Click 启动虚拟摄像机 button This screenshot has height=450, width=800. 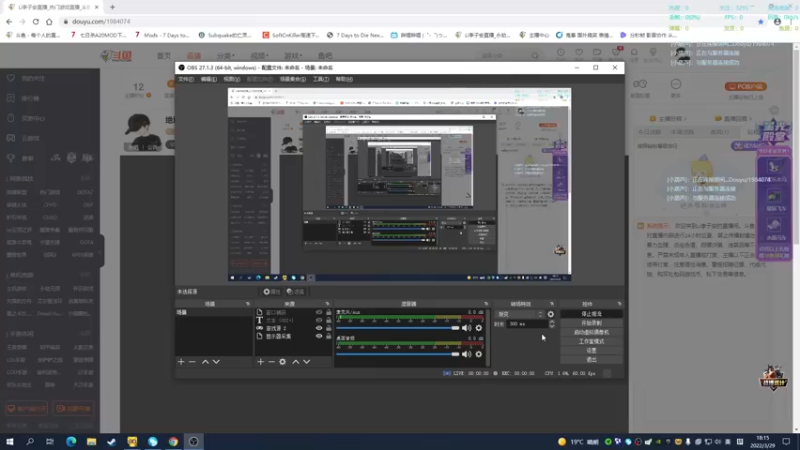(591, 333)
